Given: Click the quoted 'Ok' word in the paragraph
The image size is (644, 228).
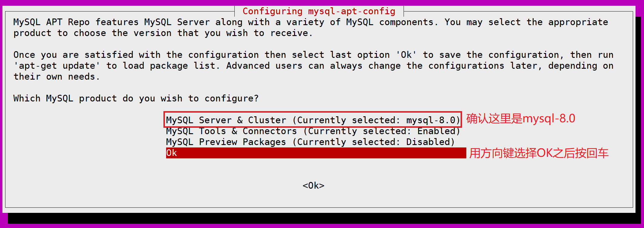Looking at the screenshot, I should (x=406, y=55).
